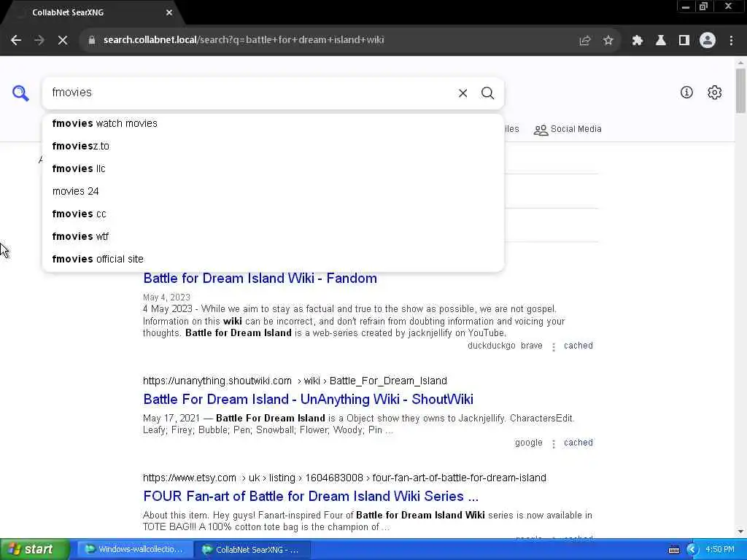747x560 pixels.
Task: Share this page via the share icon
Action: tap(585, 41)
